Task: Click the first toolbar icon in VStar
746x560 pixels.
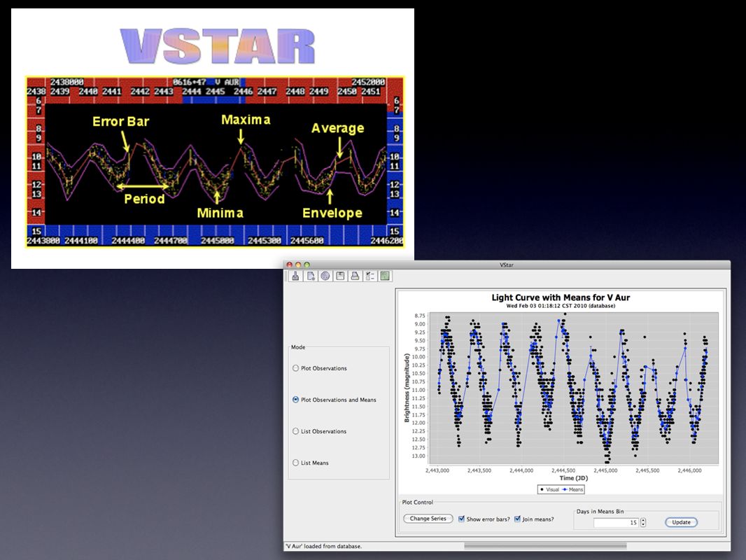Action: tap(295, 276)
